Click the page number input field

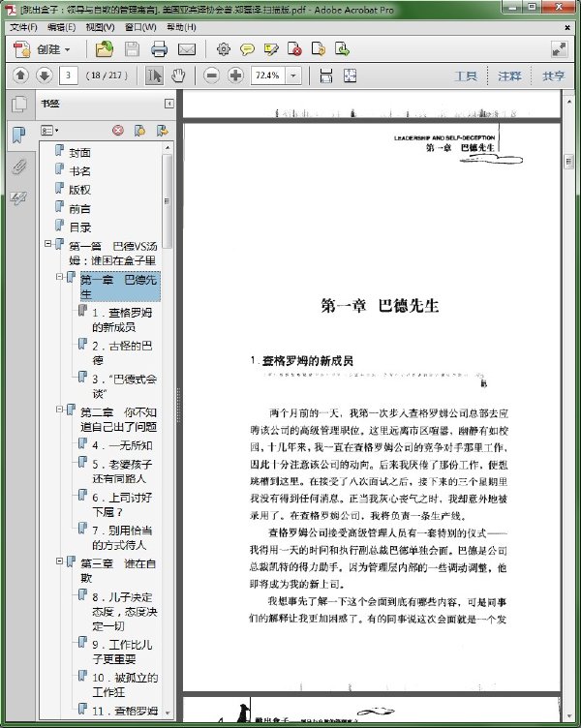[69, 76]
